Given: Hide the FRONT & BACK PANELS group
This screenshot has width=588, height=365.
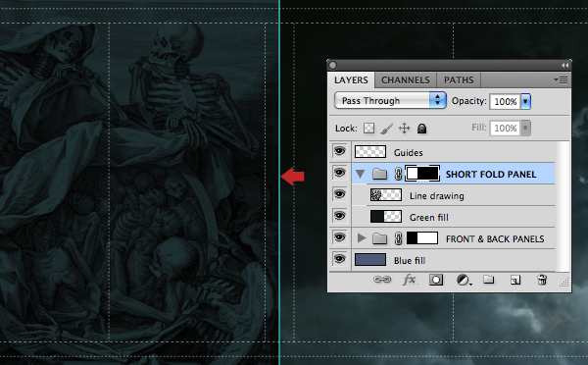Looking at the screenshot, I should pyautogui.click(x=340, y=237).
